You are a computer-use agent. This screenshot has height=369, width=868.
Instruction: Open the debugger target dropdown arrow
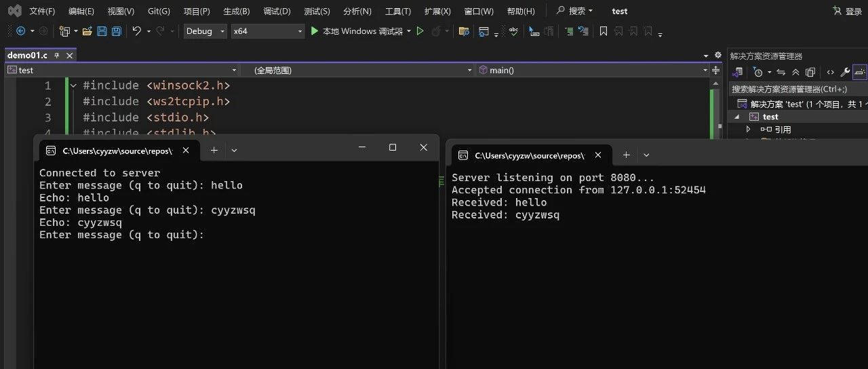(x=409, y=31)
